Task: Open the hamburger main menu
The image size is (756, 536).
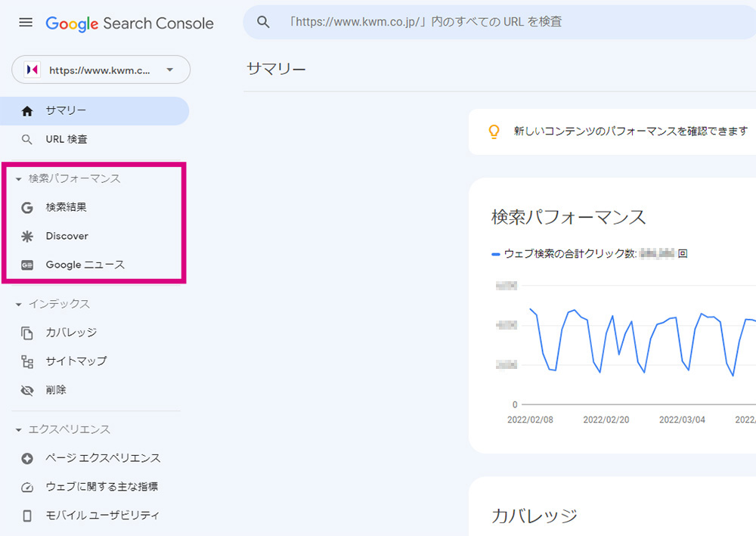Action: (26, 22)
